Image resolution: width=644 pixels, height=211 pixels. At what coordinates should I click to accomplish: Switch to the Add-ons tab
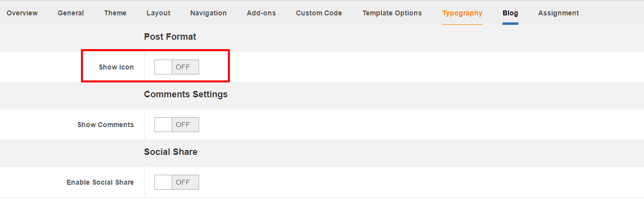(x=261, y=13)
